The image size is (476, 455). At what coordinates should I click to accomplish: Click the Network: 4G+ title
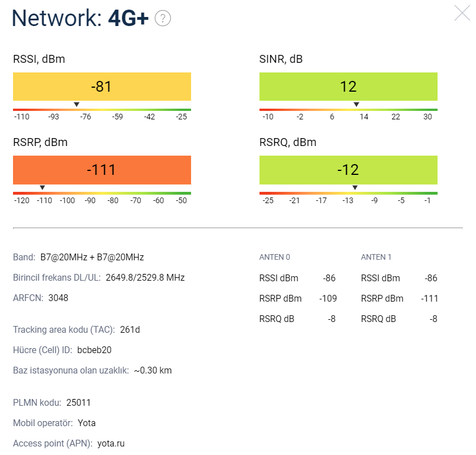click(x=80, y=18)
